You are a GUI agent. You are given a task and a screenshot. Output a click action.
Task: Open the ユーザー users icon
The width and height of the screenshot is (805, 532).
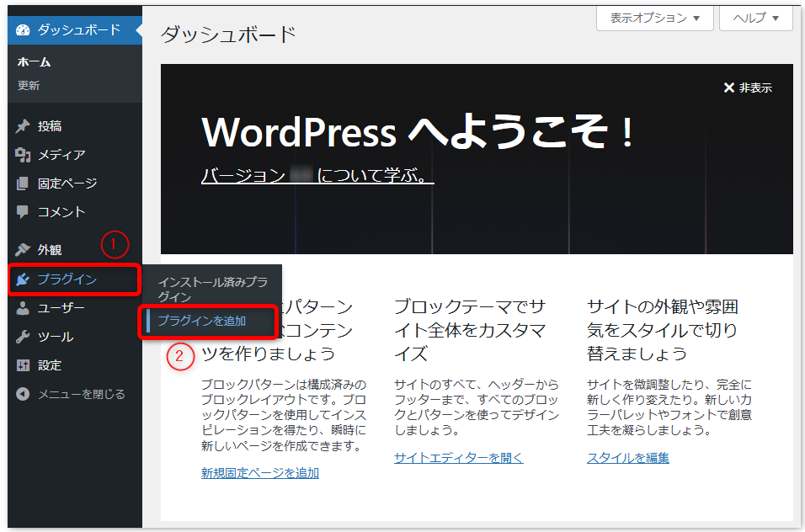tap(23, 308)
